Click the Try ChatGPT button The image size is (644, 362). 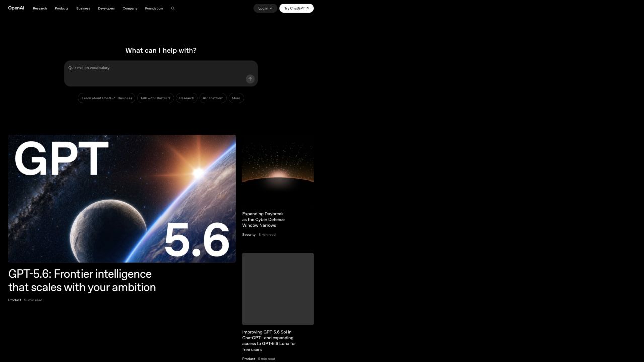(x=296, y=8)
